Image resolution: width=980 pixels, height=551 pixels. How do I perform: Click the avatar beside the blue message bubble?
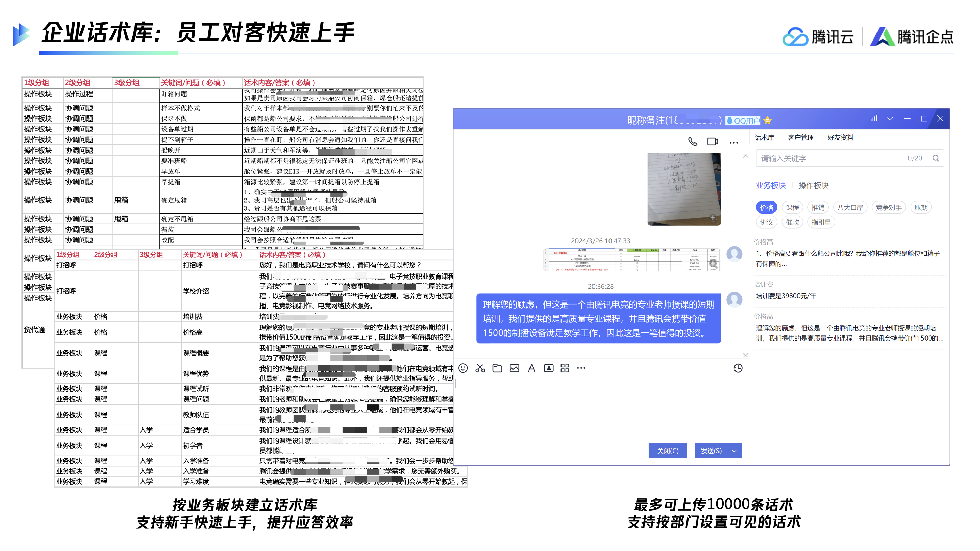click(x=734, y=299)
